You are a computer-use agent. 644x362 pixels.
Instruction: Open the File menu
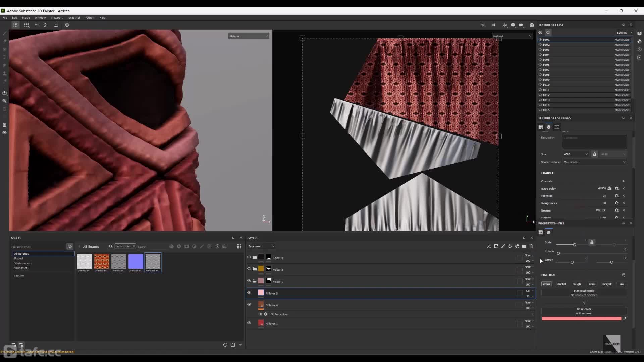pos(5,18)
